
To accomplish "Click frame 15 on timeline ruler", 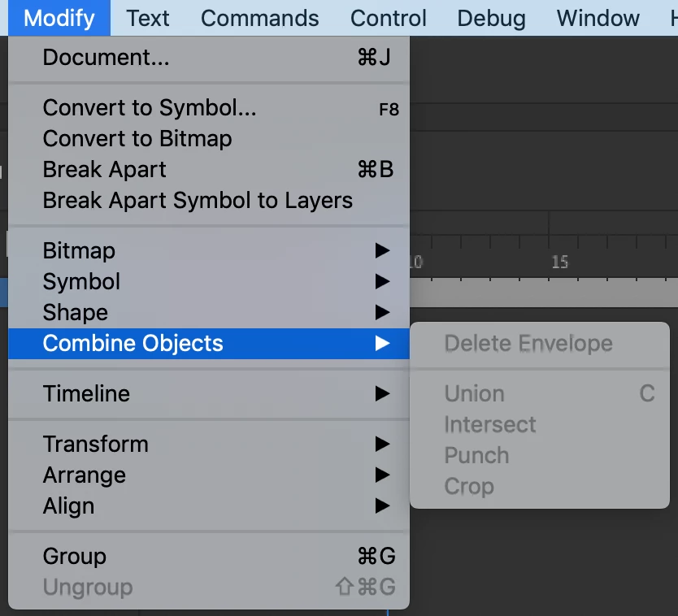I will 559,262.
